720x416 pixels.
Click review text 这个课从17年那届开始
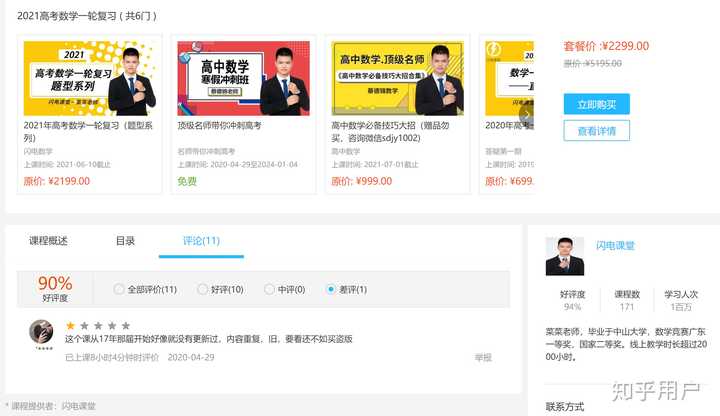(x=208, y=339)
